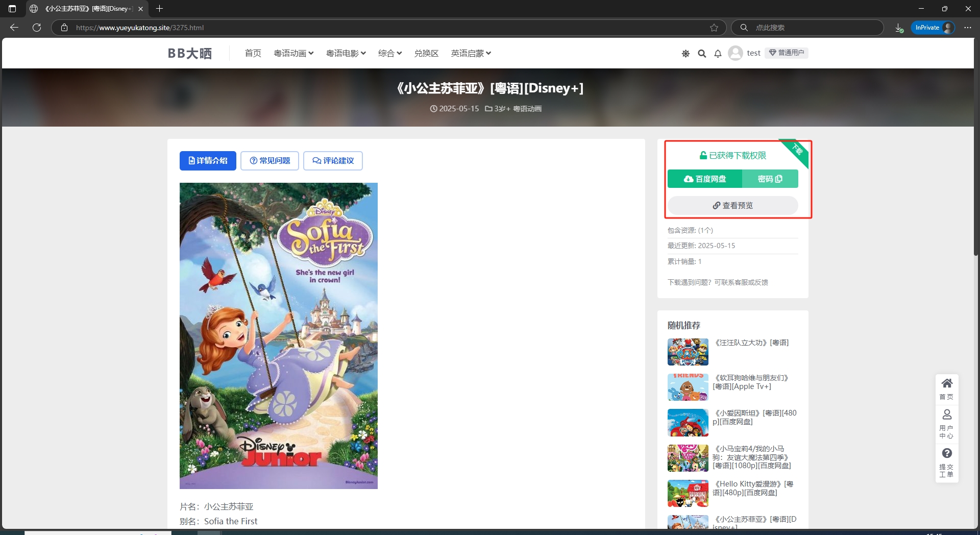This screenshot has height=535, width=980.
Task: Open the 粤语动画 category link under title
Action: coord(527,109)
